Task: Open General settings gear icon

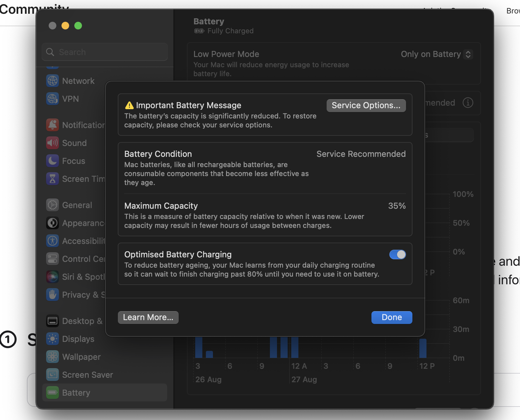Action: click(53, 205)
